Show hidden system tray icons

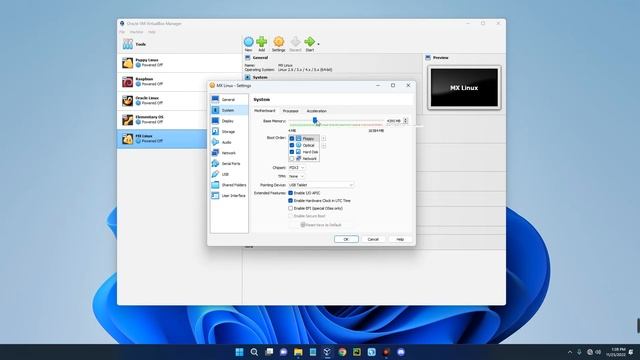click(x=570, y=352)
